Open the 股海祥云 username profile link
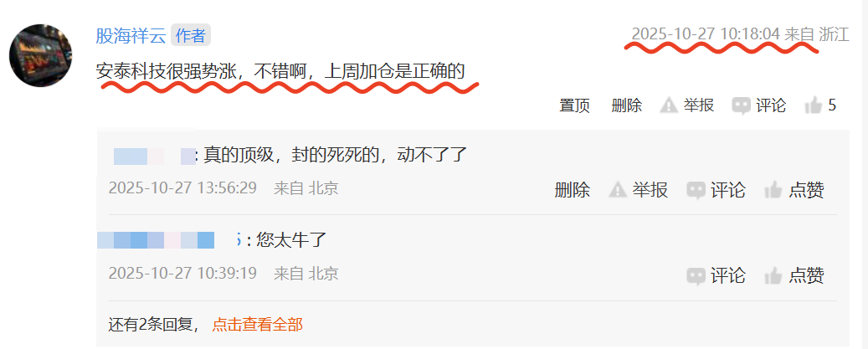 (131, 35)
